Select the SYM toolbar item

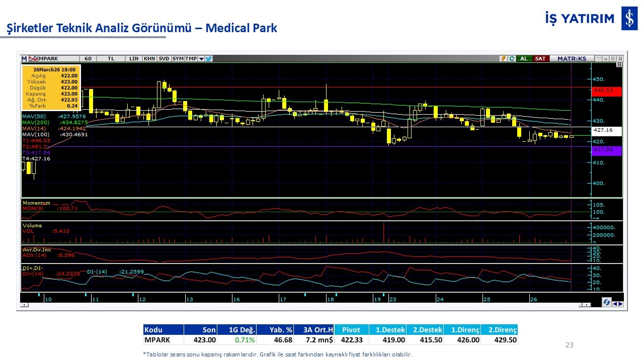[178, 59]
